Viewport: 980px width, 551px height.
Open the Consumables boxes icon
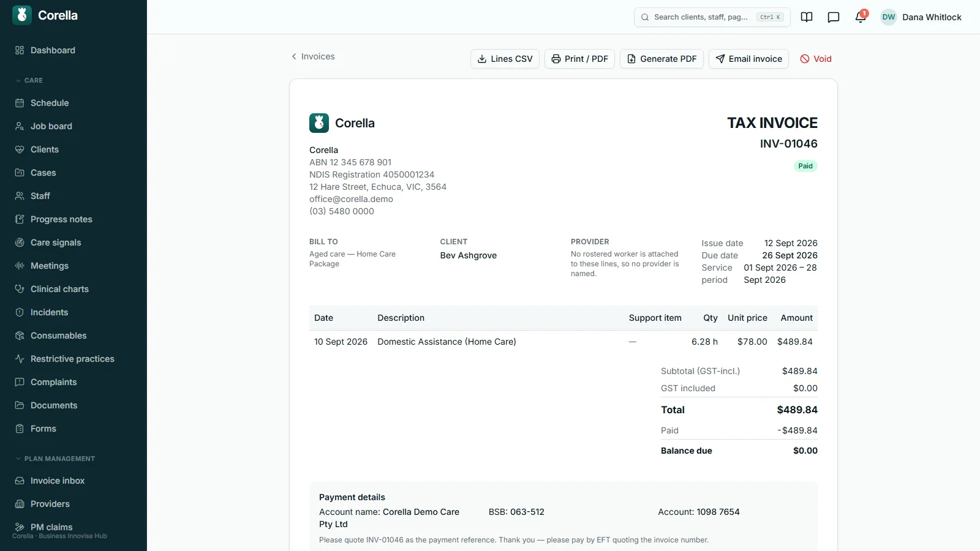[x=20, y=335]
